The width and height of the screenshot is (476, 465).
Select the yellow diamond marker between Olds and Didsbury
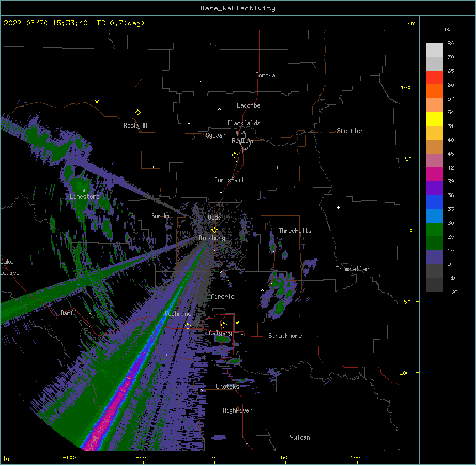point(214,230)
